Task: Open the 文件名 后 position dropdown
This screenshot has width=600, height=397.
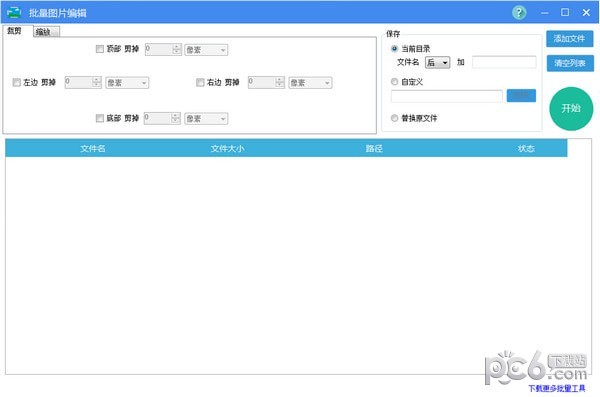Action: tap(437, 62)
